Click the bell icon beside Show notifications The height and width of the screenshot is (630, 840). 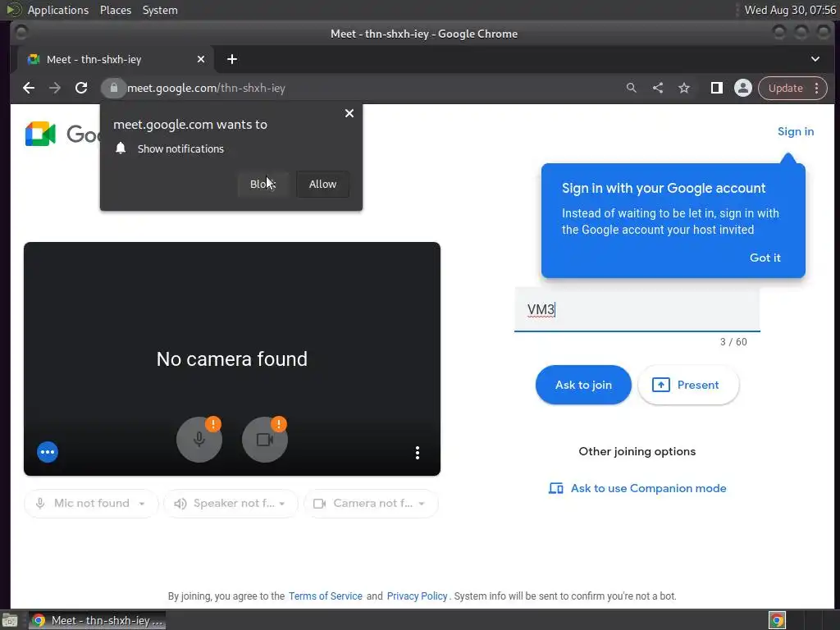[121, 148]
